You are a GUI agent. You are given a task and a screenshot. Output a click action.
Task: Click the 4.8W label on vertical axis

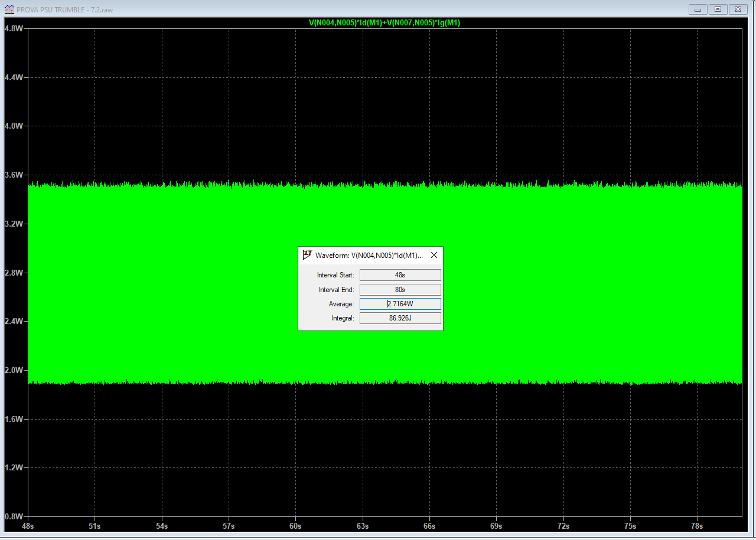(14, 28)
